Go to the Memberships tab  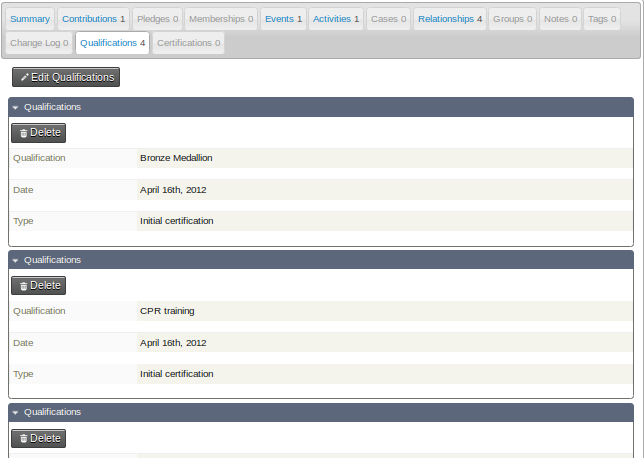click(x=221, y=19)
